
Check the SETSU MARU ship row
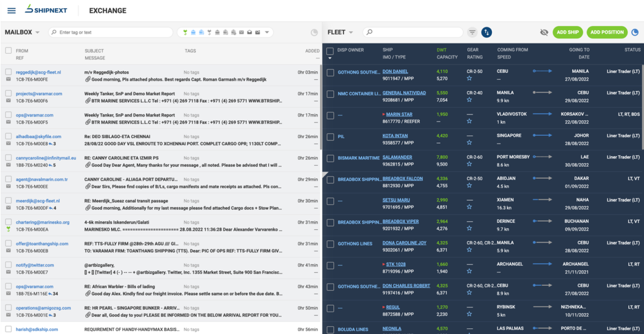tap(330, 201)
